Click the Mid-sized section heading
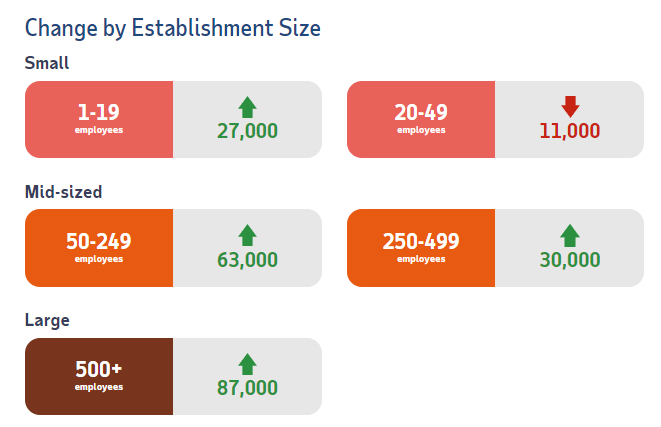Image resolution: width=661 pixels, height=427 pixels. pyautogui.click(x=63, y=191)
